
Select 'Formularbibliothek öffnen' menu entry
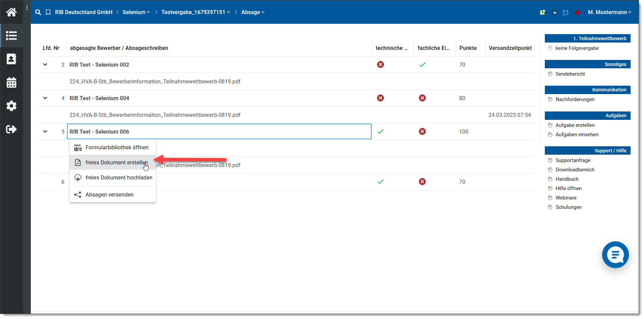(117, 148)
